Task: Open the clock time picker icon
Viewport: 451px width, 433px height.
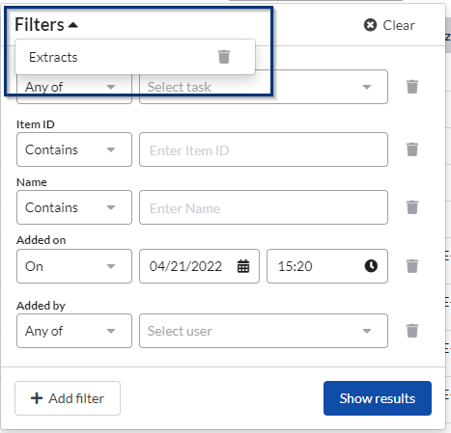Action: pyautogui.click(x=371, y=266)
